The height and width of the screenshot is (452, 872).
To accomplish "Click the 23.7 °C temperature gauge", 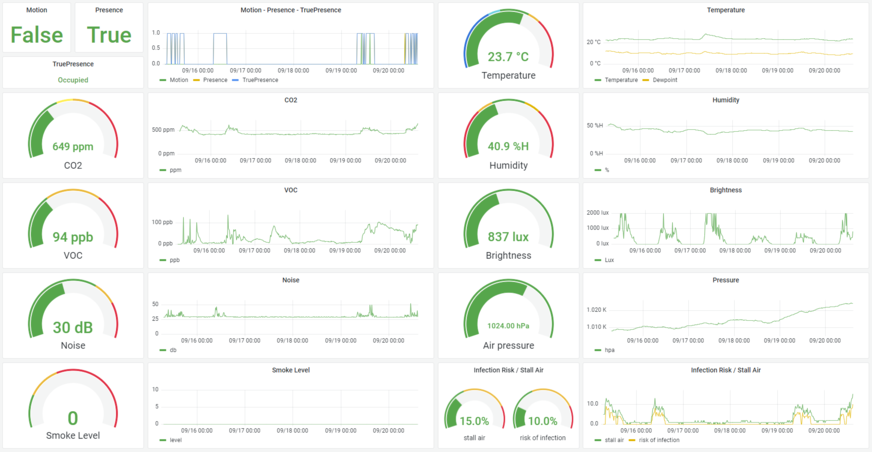I will coord(508,52).
